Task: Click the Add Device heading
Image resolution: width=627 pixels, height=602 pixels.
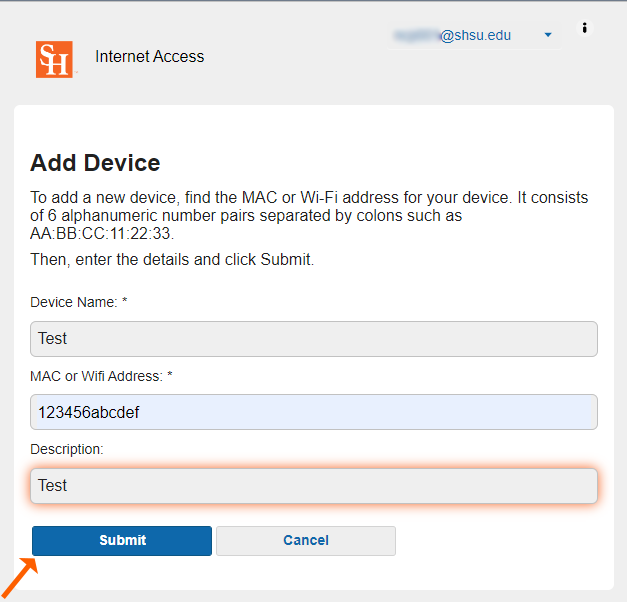Action: 95,163
